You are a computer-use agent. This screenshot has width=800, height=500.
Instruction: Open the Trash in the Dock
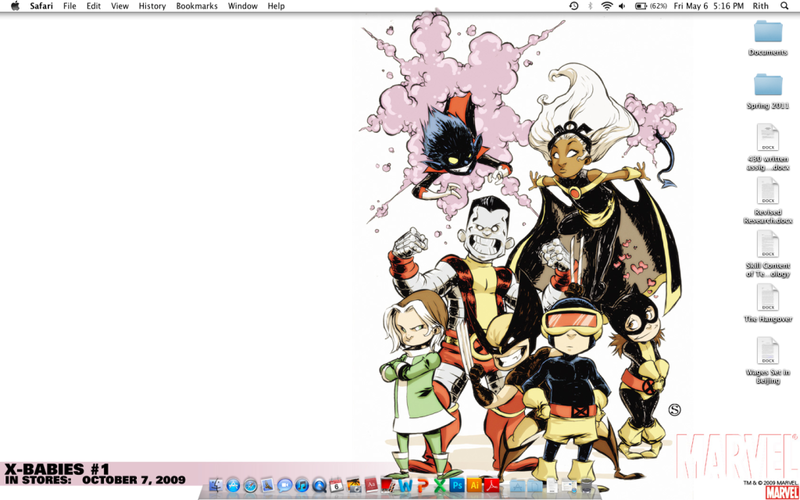587,485
